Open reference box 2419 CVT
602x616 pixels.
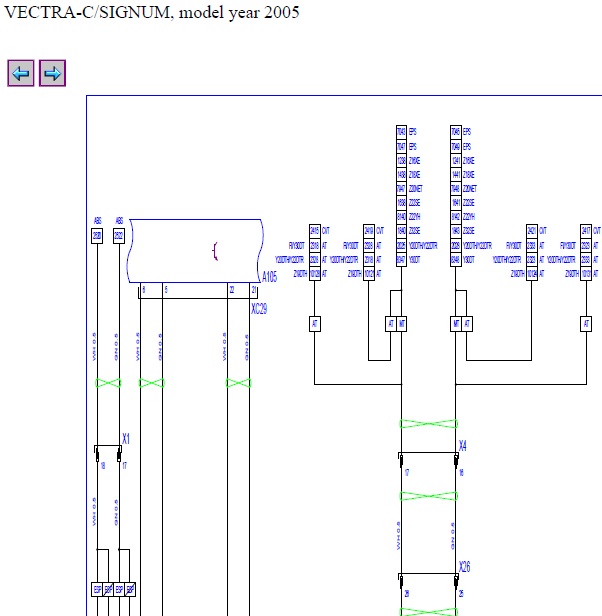point(369,231)
